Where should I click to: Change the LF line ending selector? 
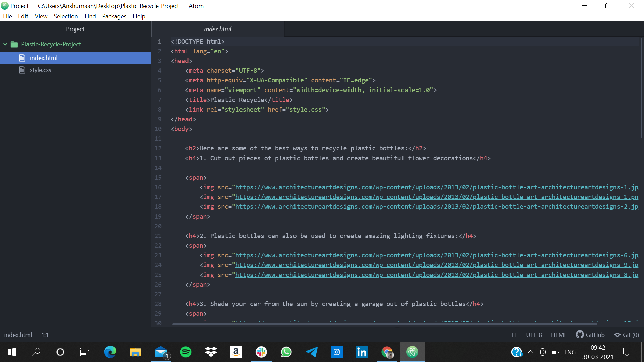(514, 335)
